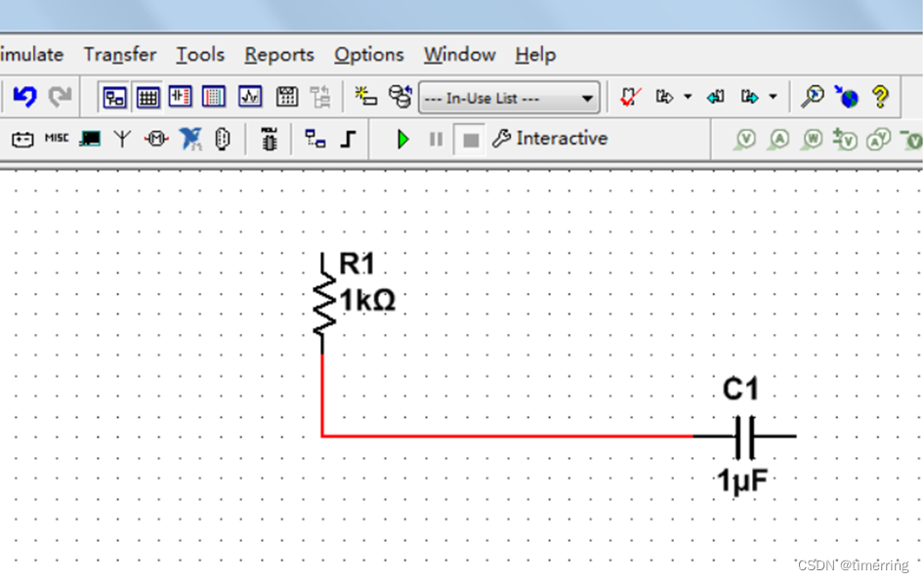Start simulation with green Run button
This screenshot has width=924, height=582.
click(403, 140)
